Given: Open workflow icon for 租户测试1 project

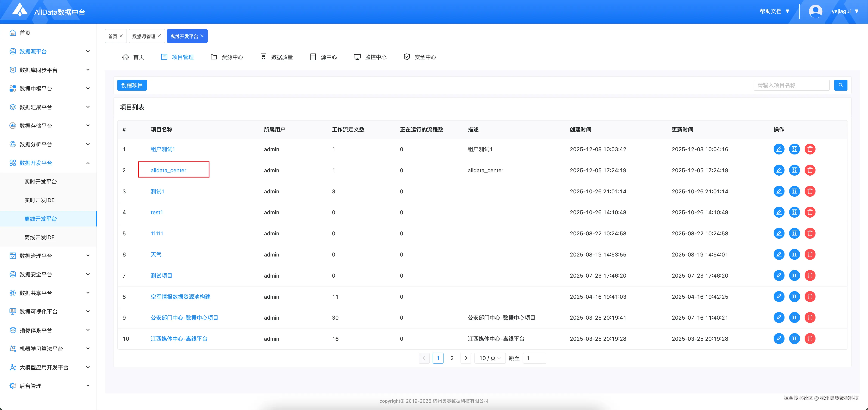Looking at the screenshot, I should [795, 149].
